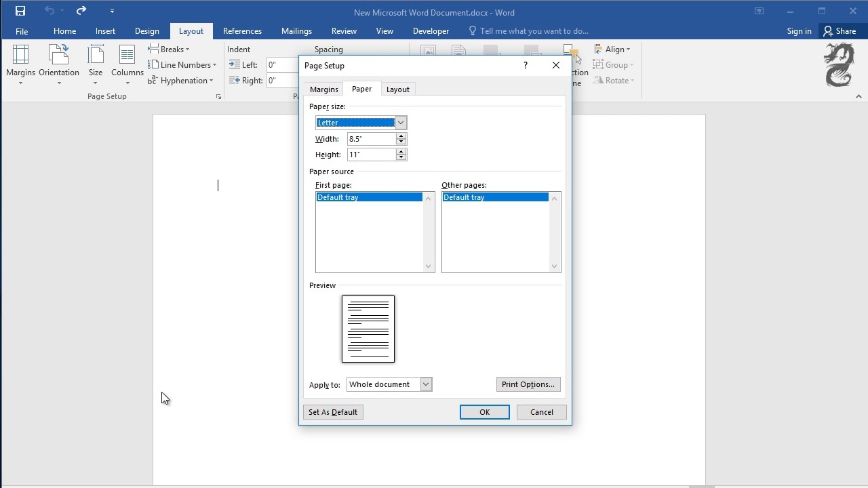Open the Mailings ribbon tab
This screenshot has width=868, height=488.
296,30
